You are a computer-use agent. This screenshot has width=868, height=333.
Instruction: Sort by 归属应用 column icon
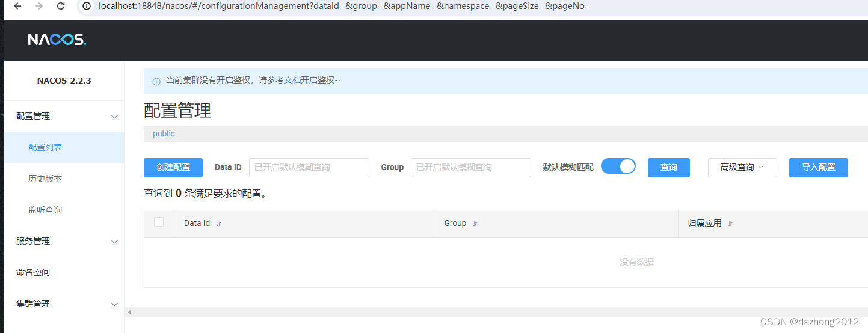(x=730, y=224)
